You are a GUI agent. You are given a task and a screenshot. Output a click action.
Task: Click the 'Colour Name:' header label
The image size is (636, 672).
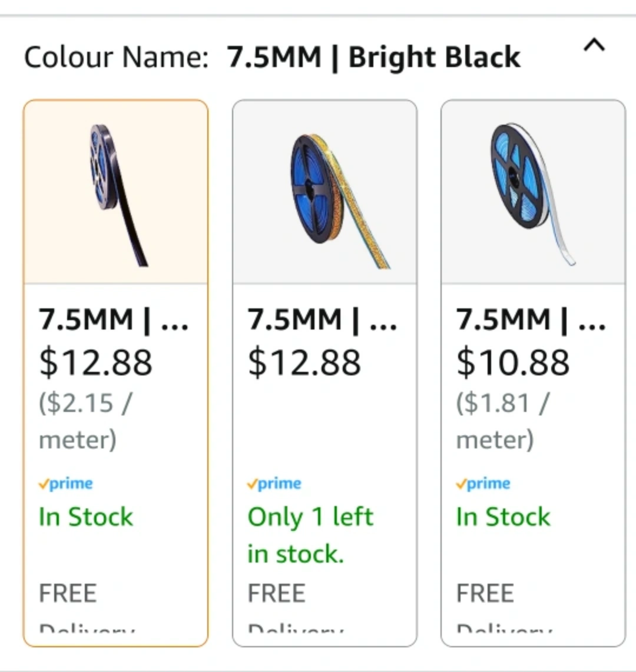tap(116, 58)
